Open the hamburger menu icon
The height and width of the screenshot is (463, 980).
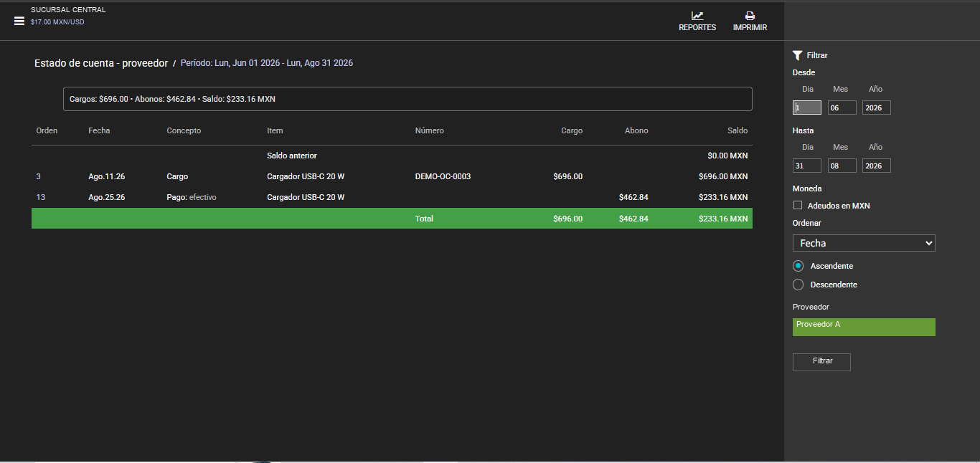click(x=19, y=21)
